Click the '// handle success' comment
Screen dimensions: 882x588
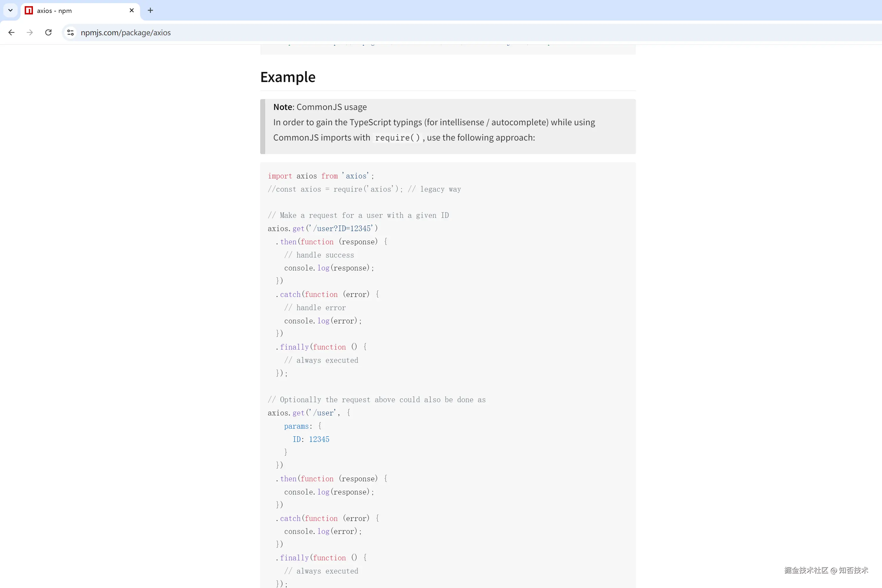coord(319,255)
